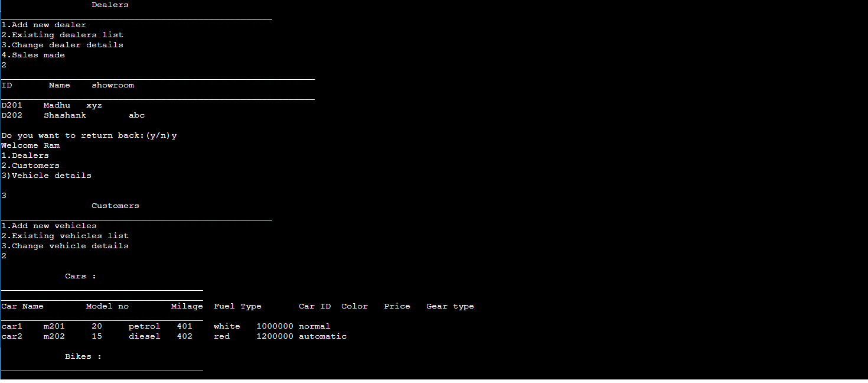Select '3.Change dealer details' line
Screen dimensions: 868x383
[62, 45]
